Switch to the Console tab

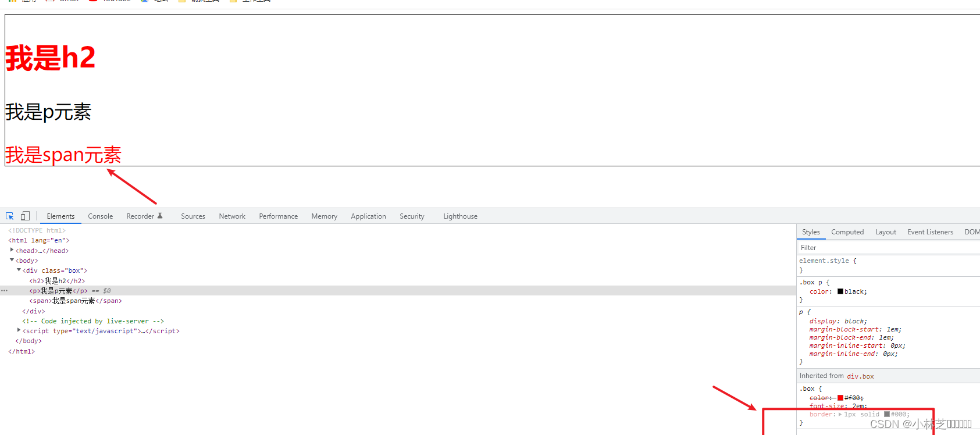point(101,216)
